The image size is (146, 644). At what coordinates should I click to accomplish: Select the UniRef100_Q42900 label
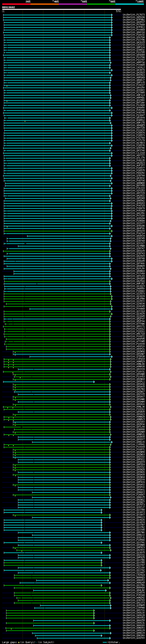pyautogui.click(x=134, y=550)
